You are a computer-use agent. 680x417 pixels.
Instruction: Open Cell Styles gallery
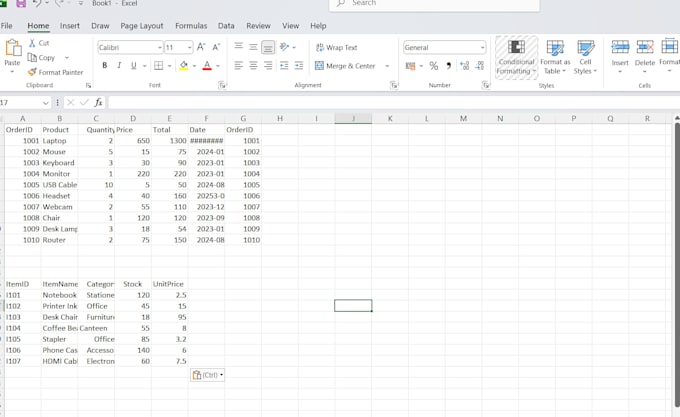point(585,57)
